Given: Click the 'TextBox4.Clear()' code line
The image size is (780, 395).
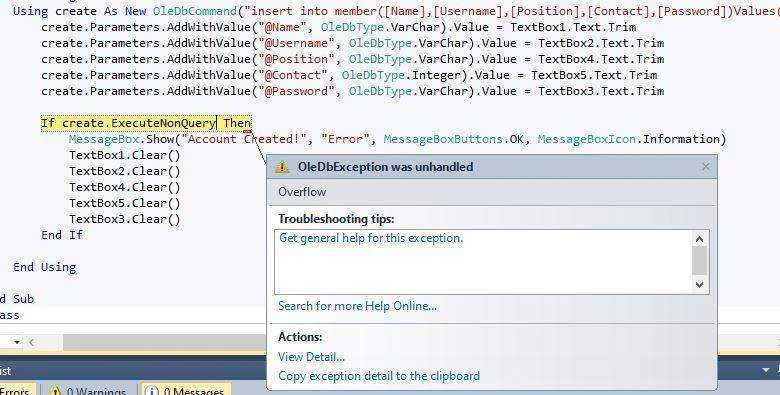Looking at the screenshot, I should pos(125,187).
